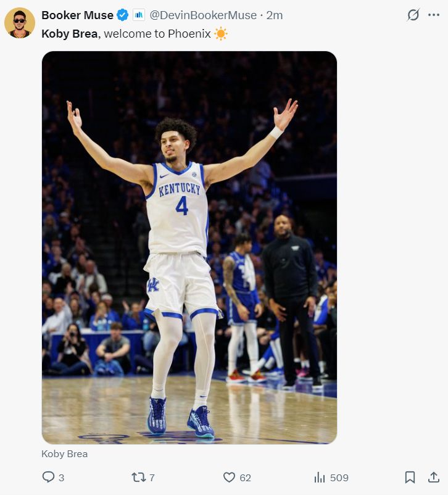This screenshot has height=496, width=448.
Task: Click the blue verified checkmark badge
Action: coord(123,15)
